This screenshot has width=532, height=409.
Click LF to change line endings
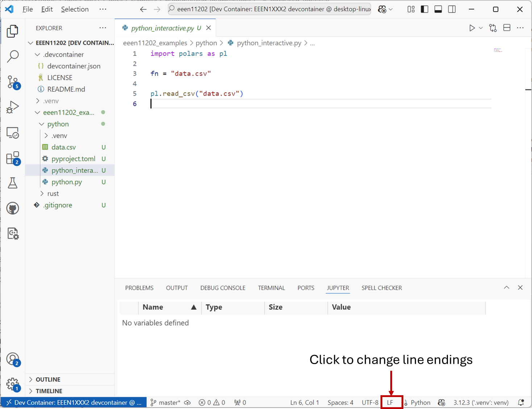(390, 402)
